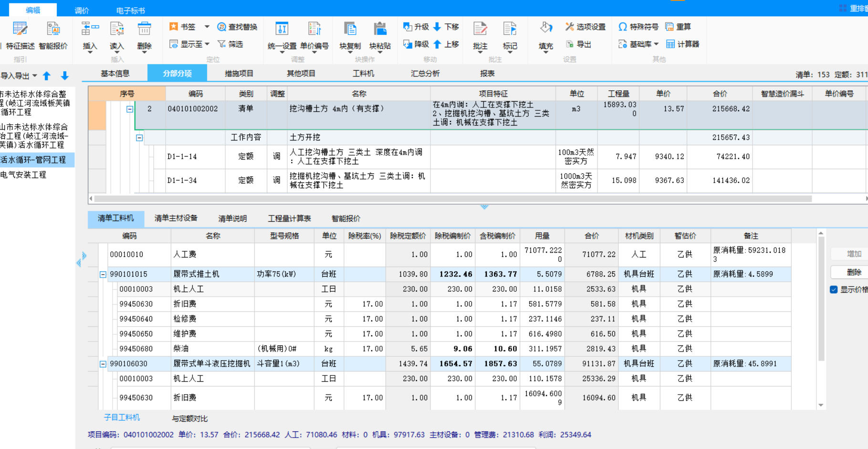
Task: Collapse 工作内容 土方开挖 row
Action: [x=139, y=138]
